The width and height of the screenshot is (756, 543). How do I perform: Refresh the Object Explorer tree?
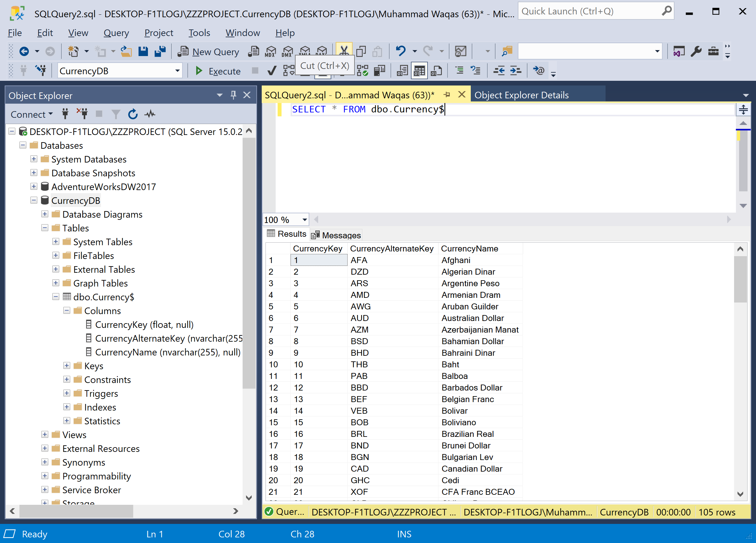pyautogui.click(x=133, y=114)
